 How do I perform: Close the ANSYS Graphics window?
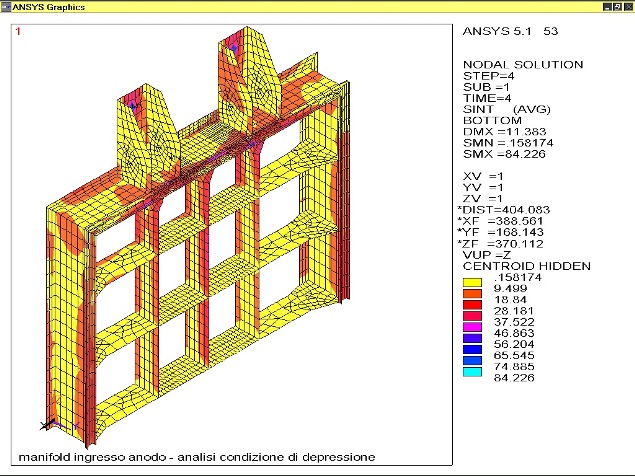click(628, 7)
